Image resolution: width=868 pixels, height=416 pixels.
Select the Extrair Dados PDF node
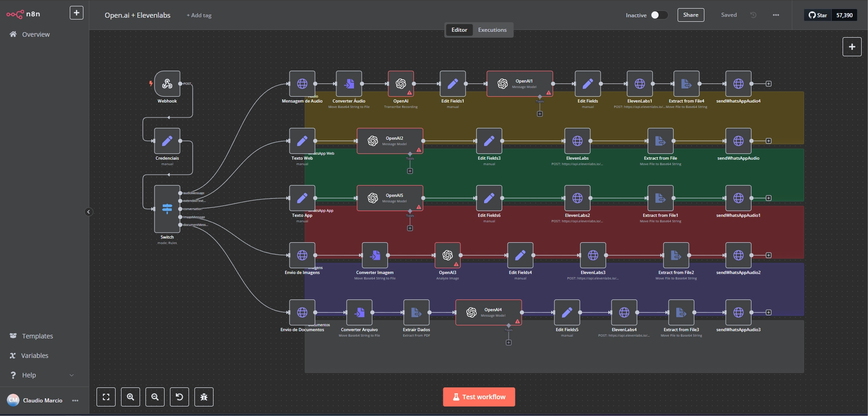click(x=417, y=312)
